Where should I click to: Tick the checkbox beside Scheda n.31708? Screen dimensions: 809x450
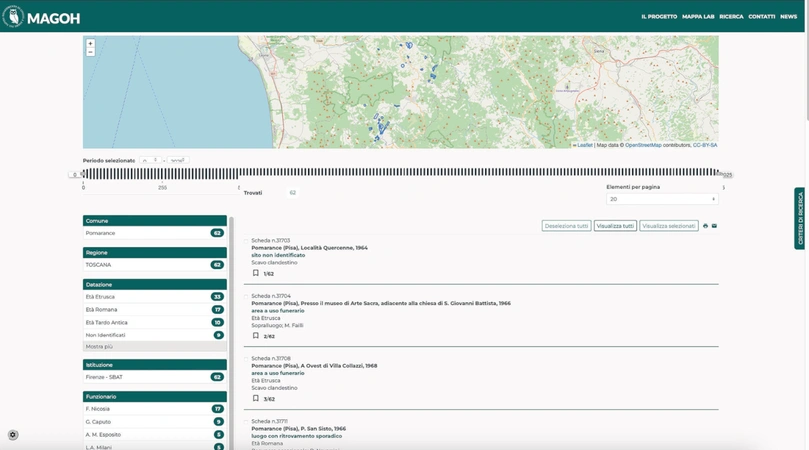coord(246,358)
